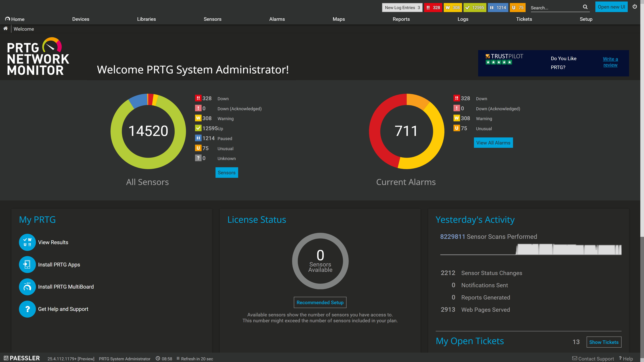Click the Home gauge icon in navigation
Screen dimensions: 644x362
[8, 19]
